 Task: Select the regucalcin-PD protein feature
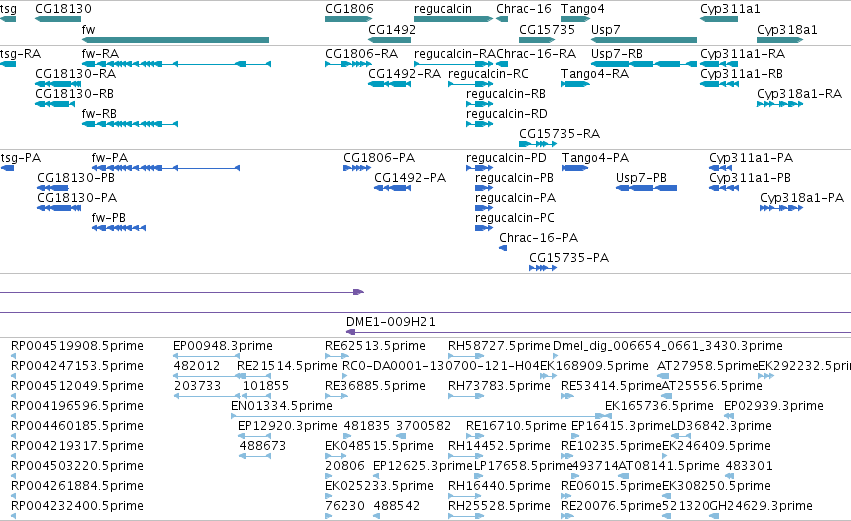[x=479, y=168]
